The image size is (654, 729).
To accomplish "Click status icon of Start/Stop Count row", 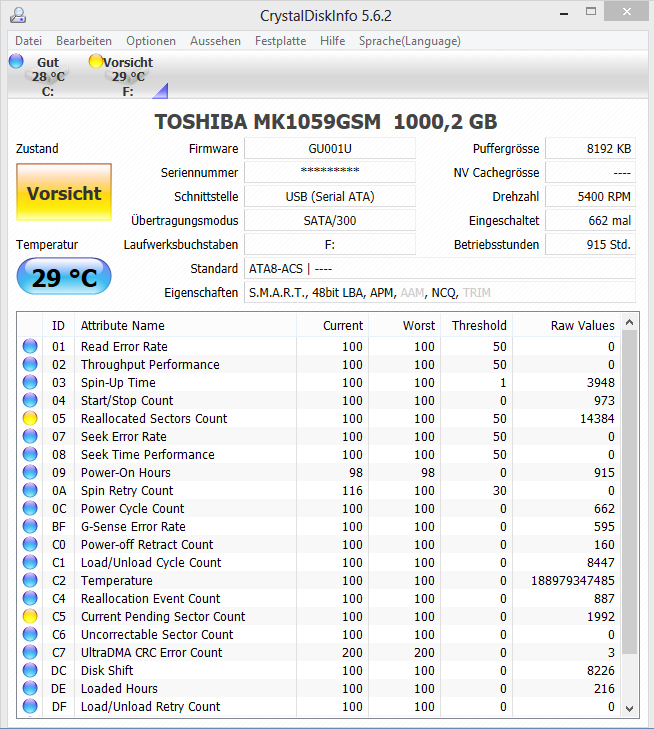I will coord(30,400).
